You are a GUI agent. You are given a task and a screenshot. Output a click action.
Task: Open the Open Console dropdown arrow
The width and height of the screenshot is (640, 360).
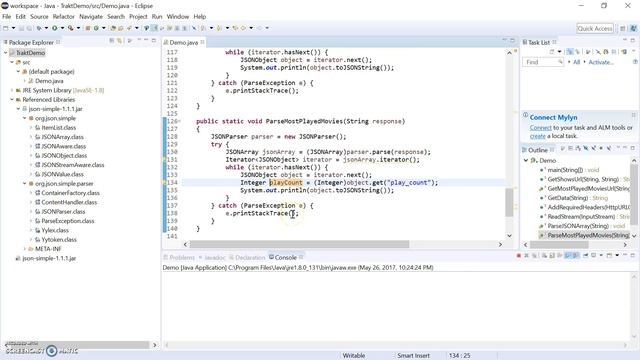(x=617, y=255)
